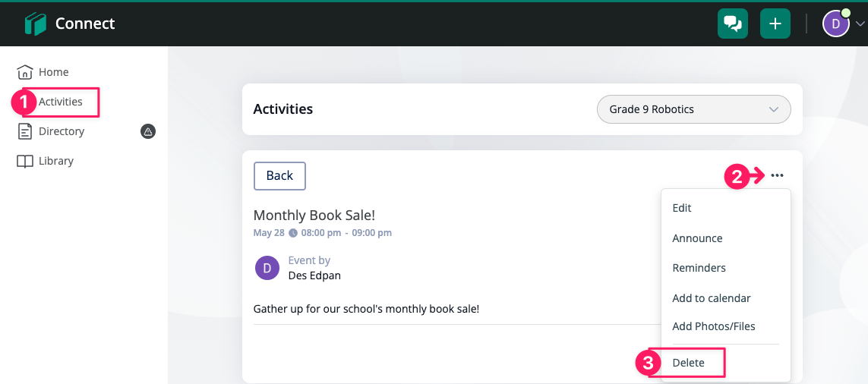Click the Library book icon
The width and height of the screenshot is (868, 384).
click(x=25, y=161)
